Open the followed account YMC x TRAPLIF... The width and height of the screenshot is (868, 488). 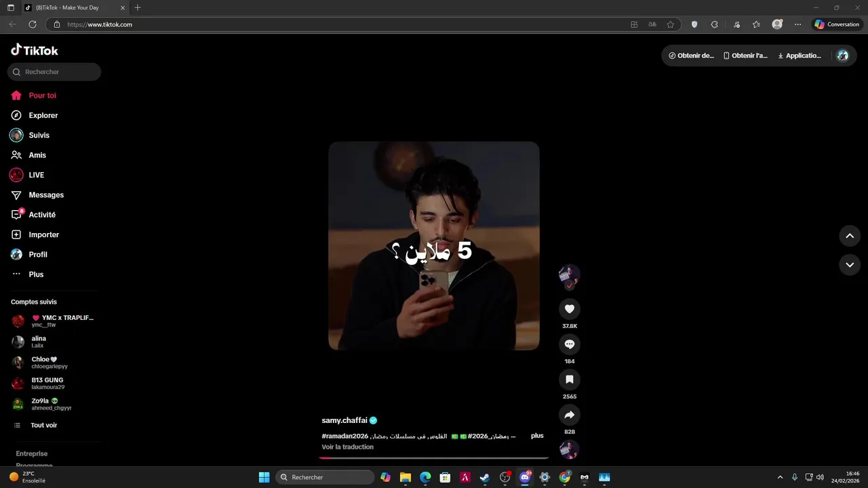[54, 321]
